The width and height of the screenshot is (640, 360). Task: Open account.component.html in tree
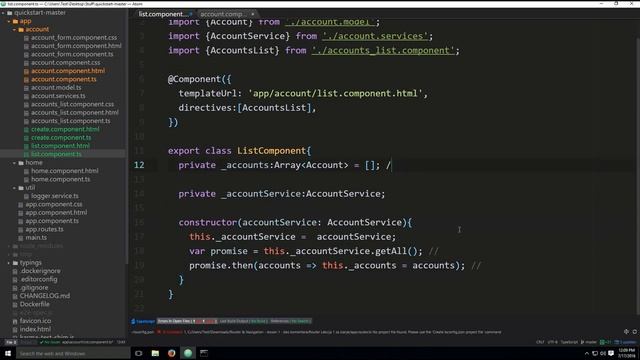(68, 71)
